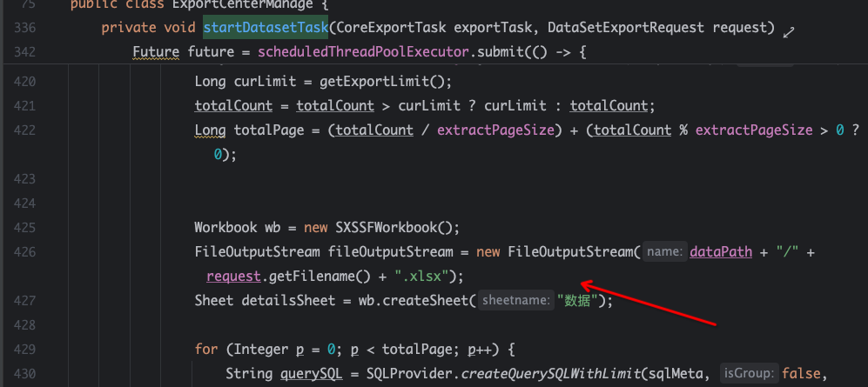Click the 'name:' parameter inlay hint

pyautogui.click(x=664, y=252)
